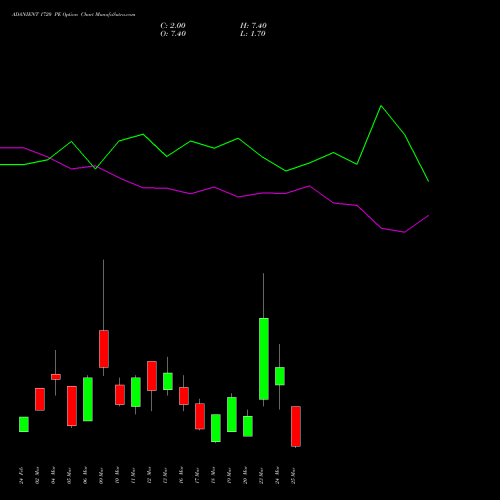Select the green candlestick above 24 Mar
500x500 pixels.
pyautogui.click(x=280, y=376)
